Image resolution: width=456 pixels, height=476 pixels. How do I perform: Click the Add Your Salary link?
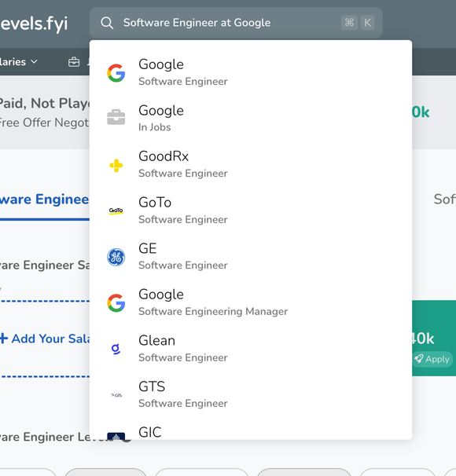[x=45, y=339]
